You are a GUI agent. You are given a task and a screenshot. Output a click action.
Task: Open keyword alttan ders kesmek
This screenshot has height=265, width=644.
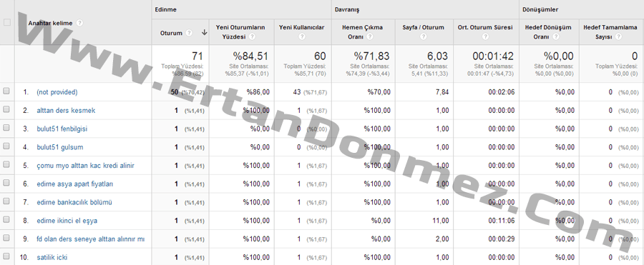66,110
